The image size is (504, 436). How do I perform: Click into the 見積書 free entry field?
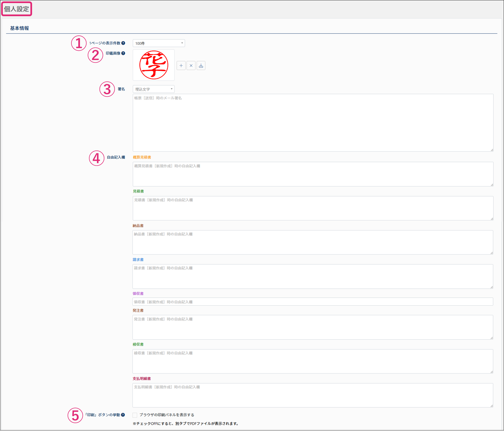(x=313, y=208)
